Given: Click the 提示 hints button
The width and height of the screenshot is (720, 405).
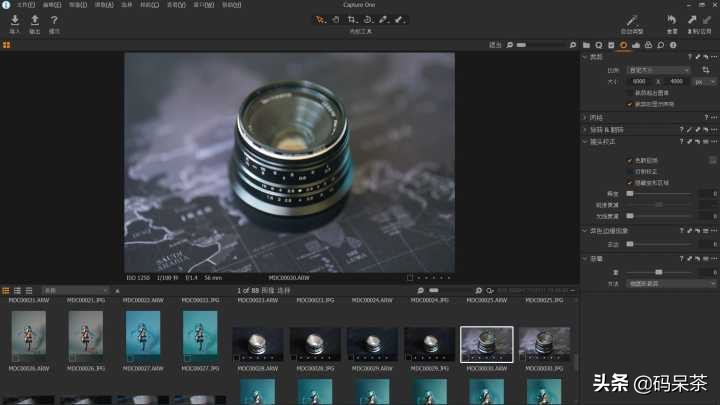Looking at the screenshot, I should click(54, 20).
